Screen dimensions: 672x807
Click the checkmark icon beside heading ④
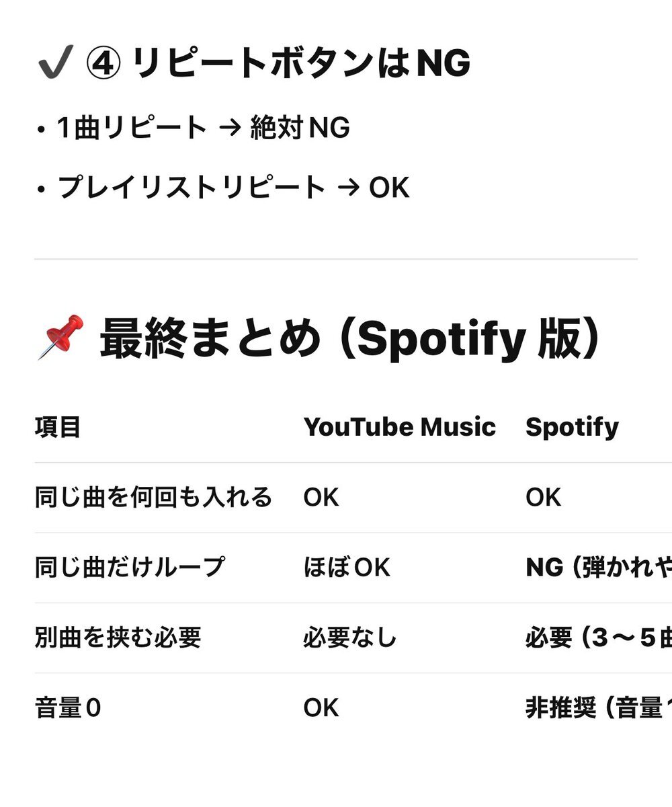[55, 65]
